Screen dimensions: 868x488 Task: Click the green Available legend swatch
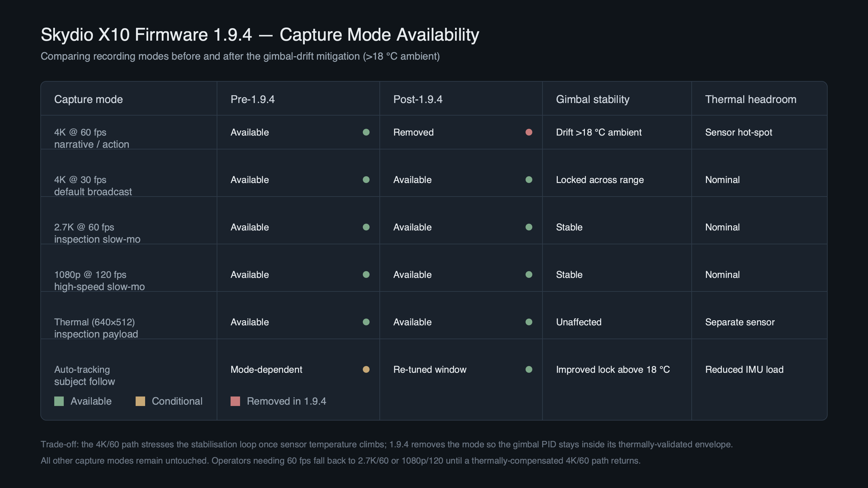click(59, 401)
